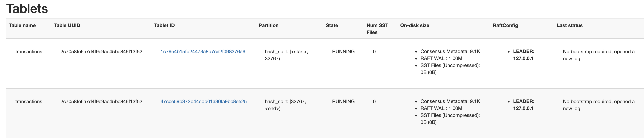Click the Table name column header

22,25
